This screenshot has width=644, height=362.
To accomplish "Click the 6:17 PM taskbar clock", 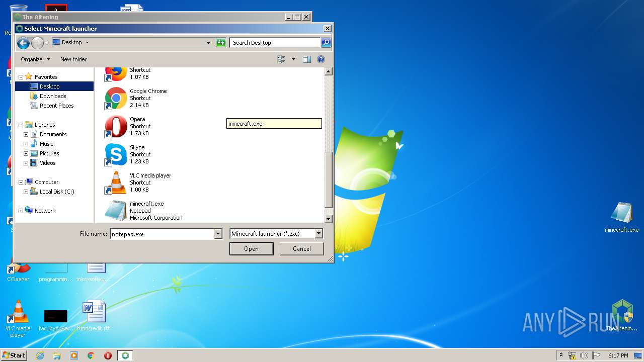I will 618,355.
